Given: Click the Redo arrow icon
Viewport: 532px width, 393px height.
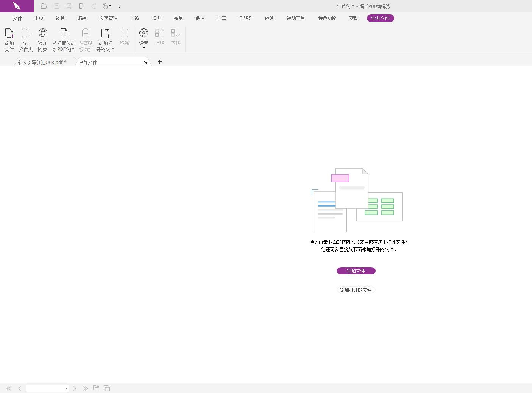Looking at the screenshot, I should pyautogui.click(x=94, y=6).
